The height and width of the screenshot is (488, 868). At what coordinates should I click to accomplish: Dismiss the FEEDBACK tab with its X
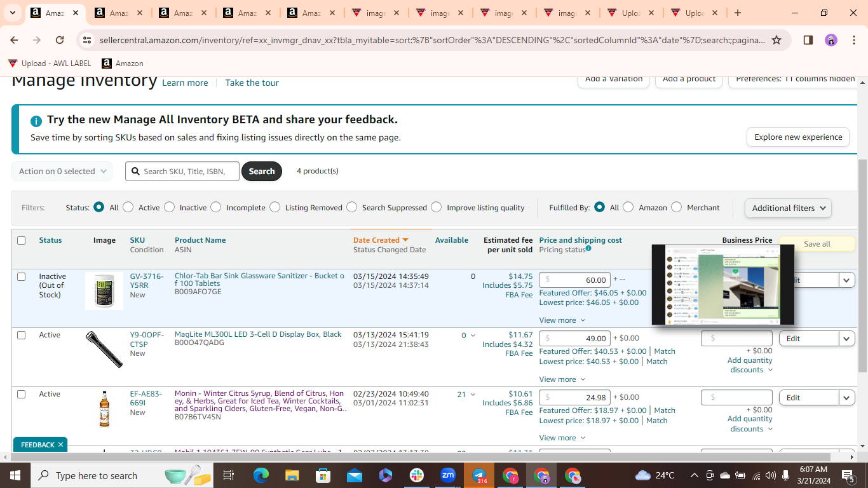click(x=61, y=445)
